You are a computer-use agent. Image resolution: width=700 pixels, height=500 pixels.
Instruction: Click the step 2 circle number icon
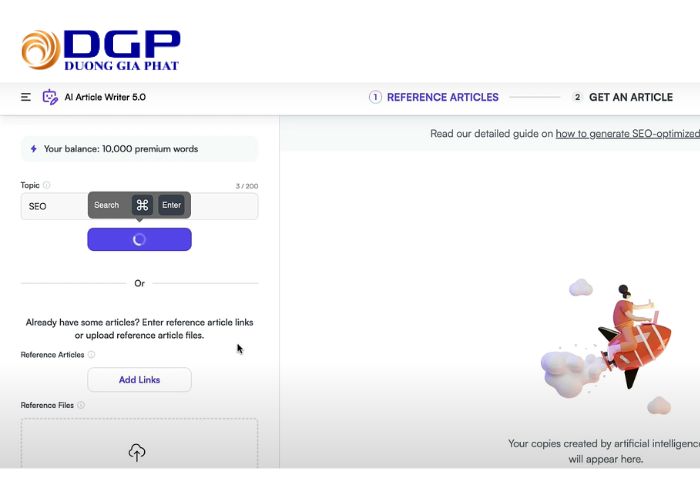[x=577, y=97]
